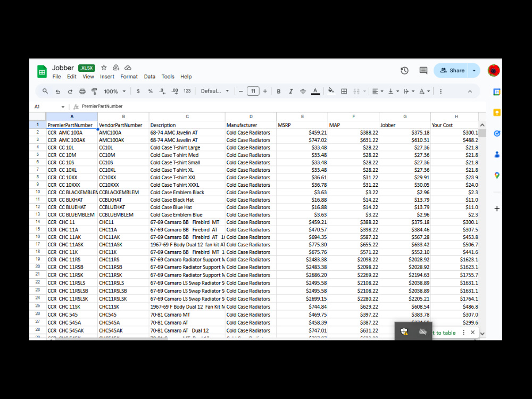Open the File menu

coord(57,77)
